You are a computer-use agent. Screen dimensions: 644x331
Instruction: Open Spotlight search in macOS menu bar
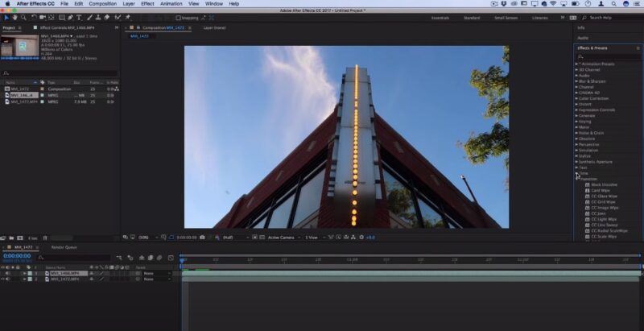point(613,4)
